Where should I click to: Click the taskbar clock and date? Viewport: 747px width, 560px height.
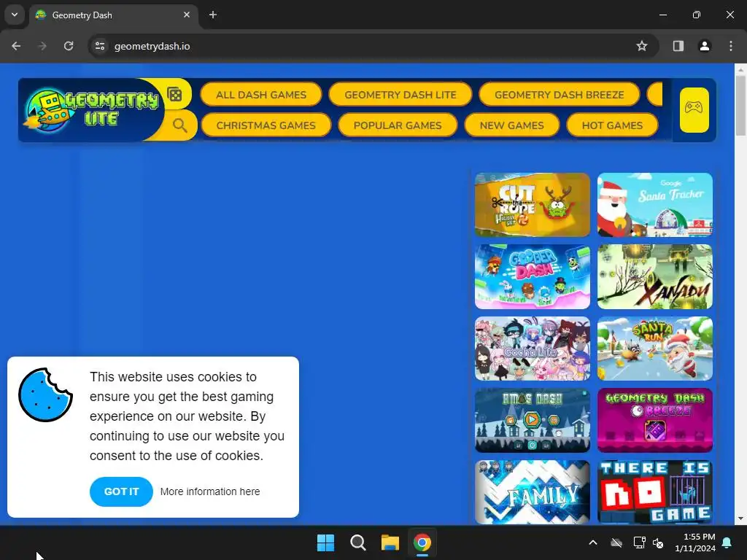[x=695, y=542]
